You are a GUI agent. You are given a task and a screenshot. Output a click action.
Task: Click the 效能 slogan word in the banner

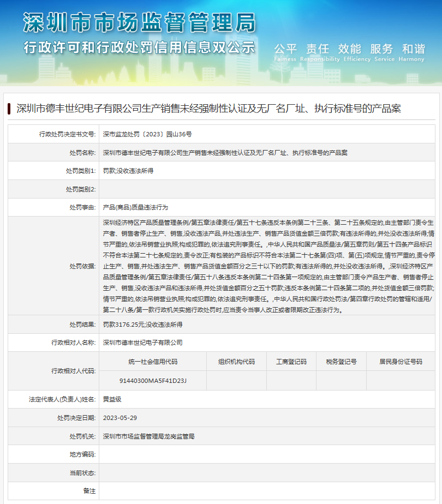coord(349,49)
